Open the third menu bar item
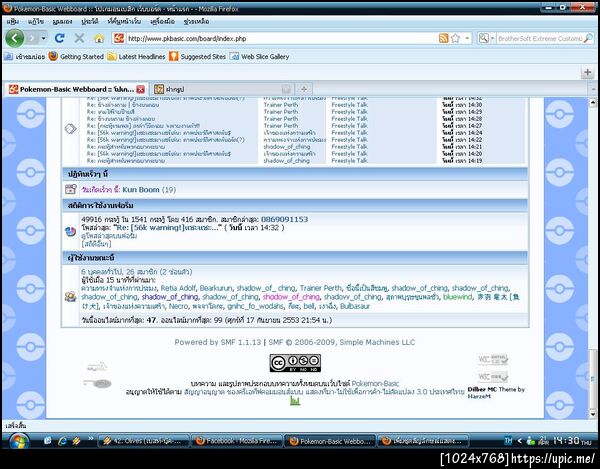This screenshot has width=600, height=469. (62, 21)
